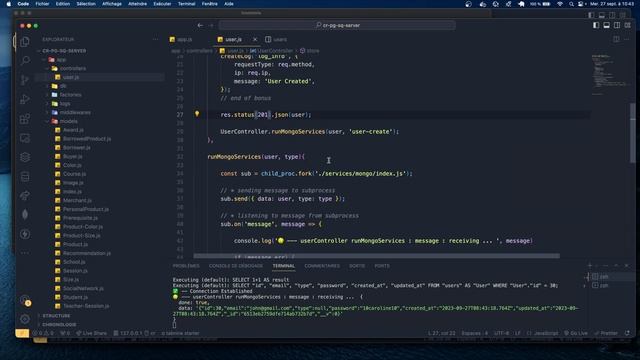Open the Source Control view
The width and height of the screenshot is (640, 360).
[x=25, y=80]
